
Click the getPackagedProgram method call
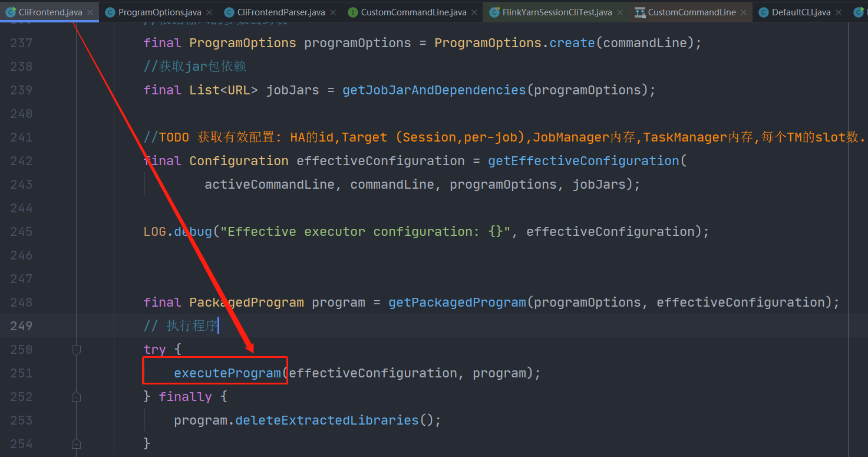tap(457, 303)
